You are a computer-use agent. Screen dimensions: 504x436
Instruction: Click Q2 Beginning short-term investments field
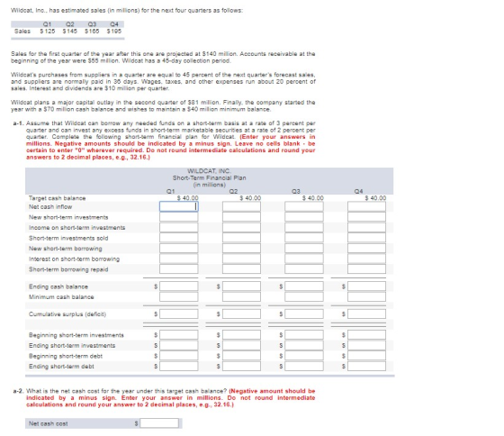(x=241, y=335)
